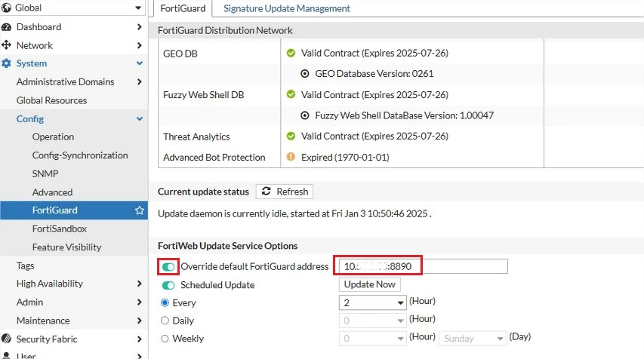
Task: Click 'FortiWeb Update Service Options' heading
Action: coord(227,246)
